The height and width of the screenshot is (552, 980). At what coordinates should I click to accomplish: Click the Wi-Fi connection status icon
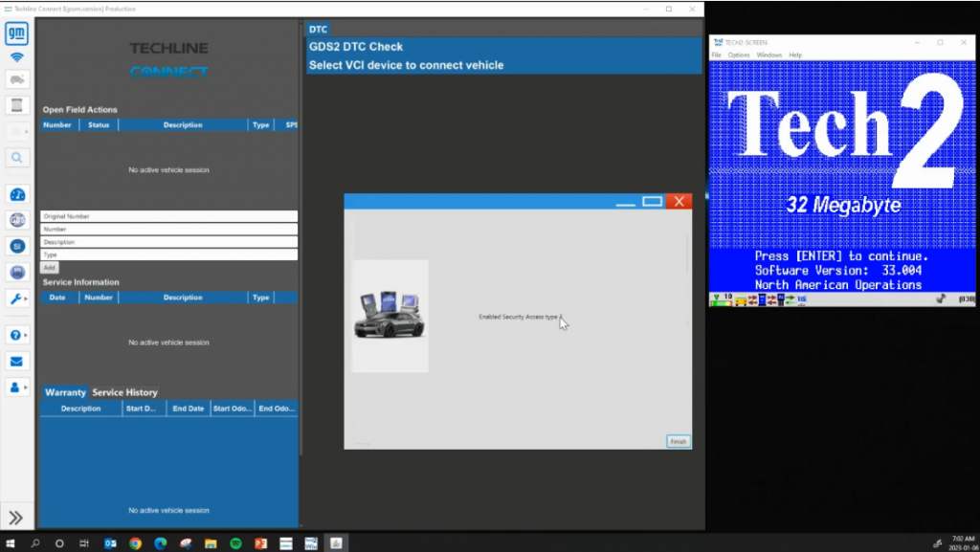coord(17,57)
